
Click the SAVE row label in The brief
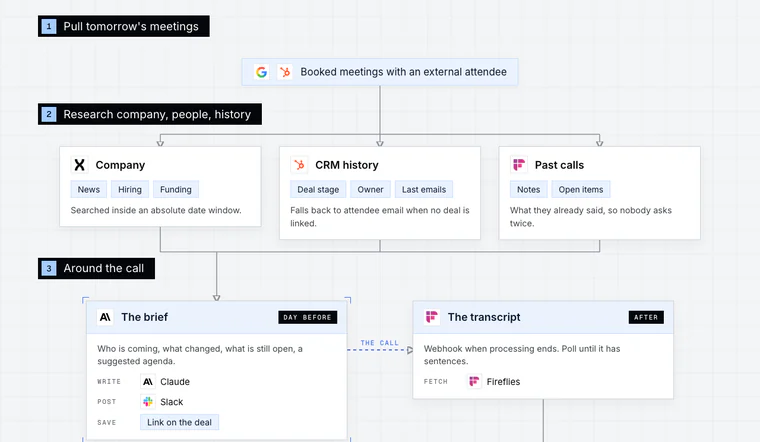(x=107, y=423)
